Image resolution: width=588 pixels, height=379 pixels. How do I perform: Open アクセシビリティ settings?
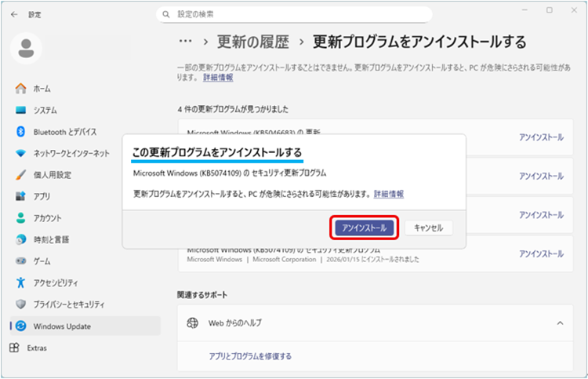[60, 282]
